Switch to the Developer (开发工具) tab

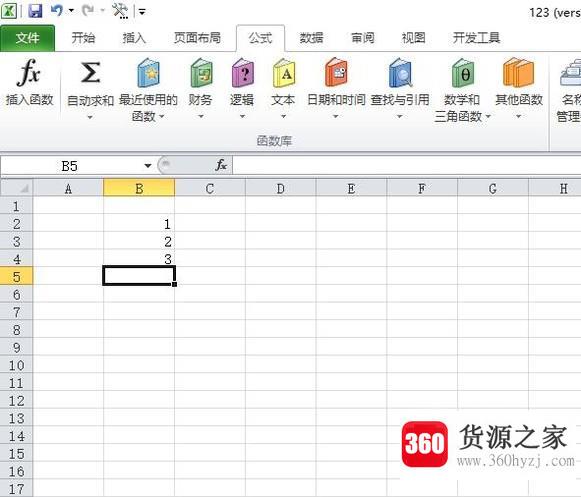click(x=477, y=38)
